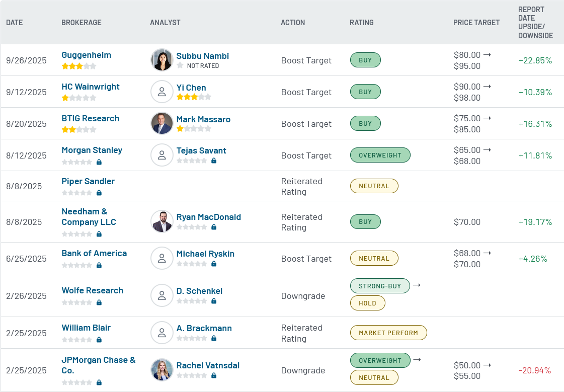Click Yi Chen three-star rating
The image size is (564, 392).
(194, 97)
